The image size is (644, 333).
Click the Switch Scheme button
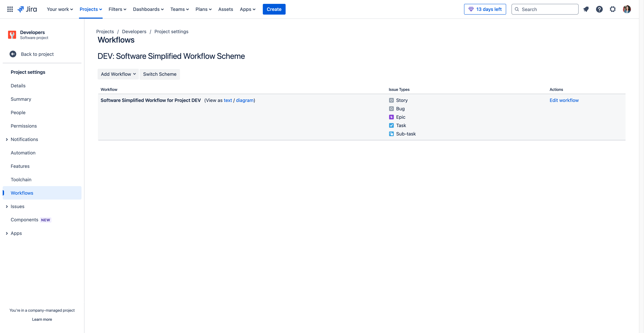tap(160, 74)
